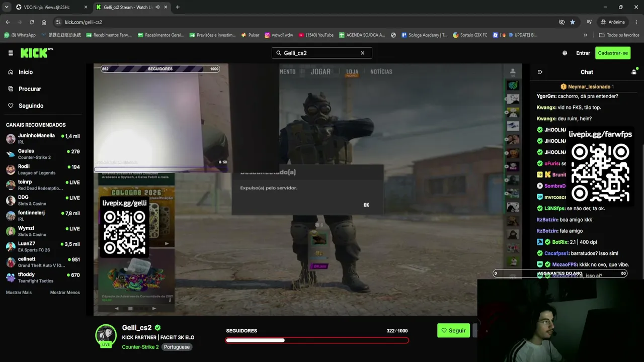Open the tab search dropdown arrow

7,7
